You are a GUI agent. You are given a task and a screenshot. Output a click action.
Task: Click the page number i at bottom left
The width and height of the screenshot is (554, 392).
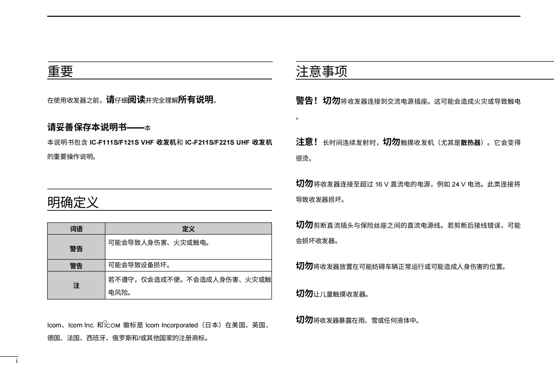click(16, 361)
